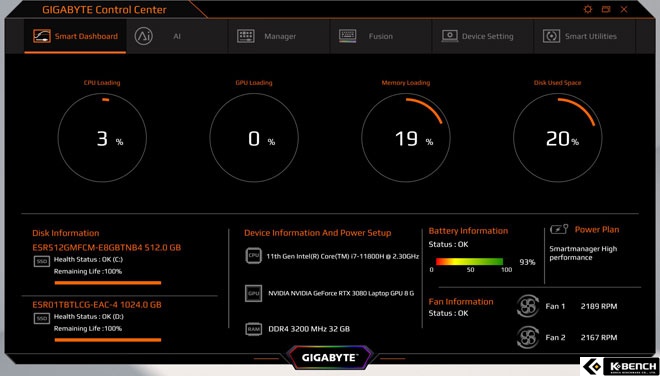660x376 pixels.
Task: Click the settings gear icon in title bar
Action: point(588,9)
